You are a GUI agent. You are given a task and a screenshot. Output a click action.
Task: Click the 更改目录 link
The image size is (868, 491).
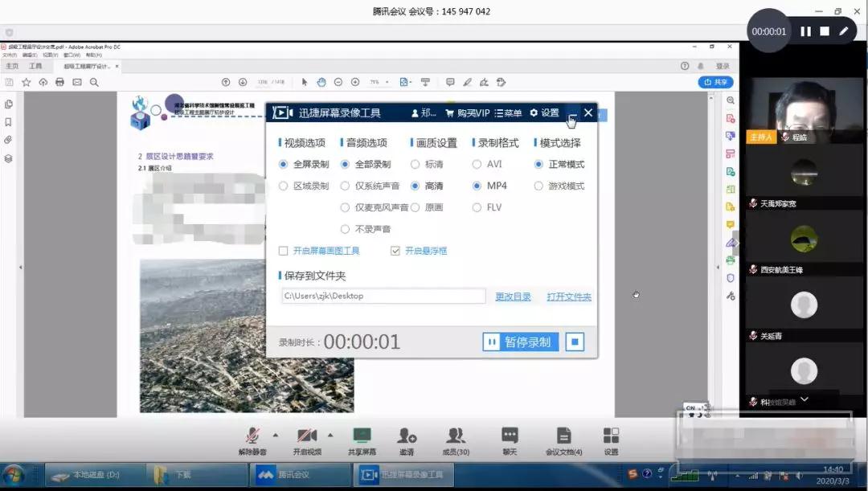[x=513, y=297]
